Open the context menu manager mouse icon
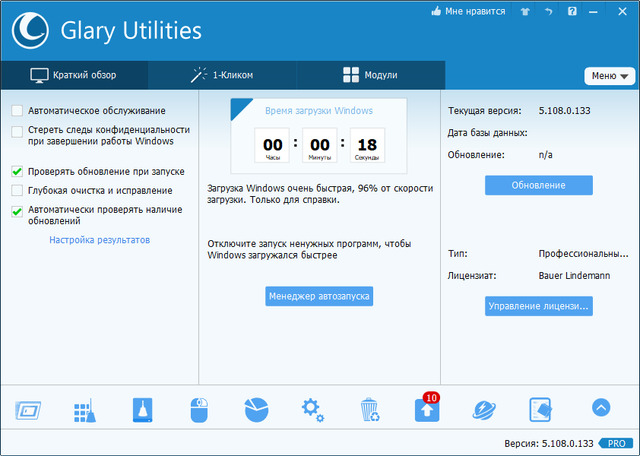The height and width of the screenshot is (456, 640). pos(199,410)
